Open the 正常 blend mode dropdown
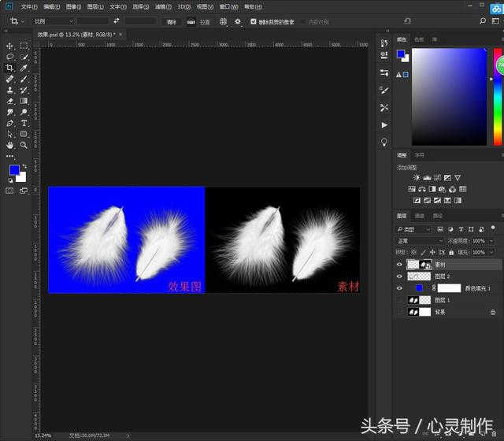The image size is (504, 441). tap(420, 241)
